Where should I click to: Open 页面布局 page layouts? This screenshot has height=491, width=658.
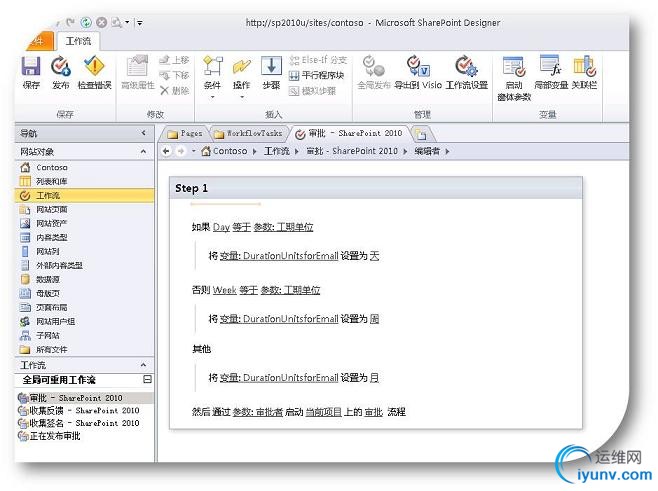(85, 307)
